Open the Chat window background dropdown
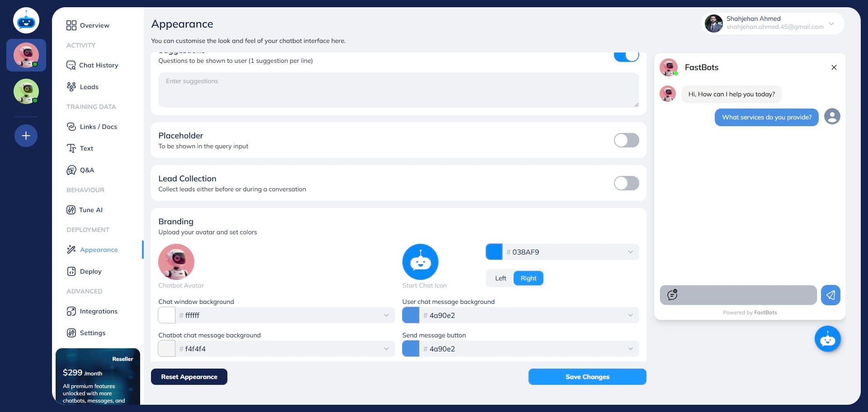868x412 pixels. pos(386,315)
